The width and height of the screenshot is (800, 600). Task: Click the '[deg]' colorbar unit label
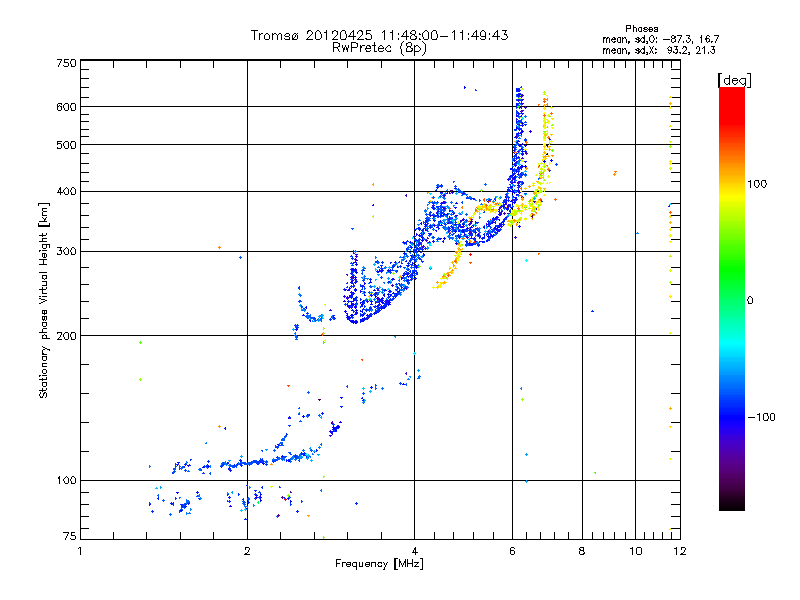pyautogui.click(x=734, y=80)
